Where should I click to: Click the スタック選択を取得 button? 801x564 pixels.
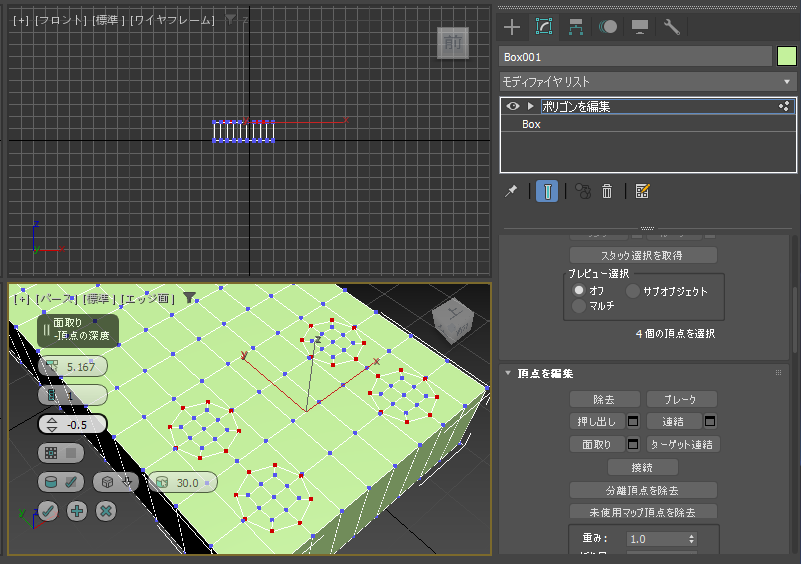tap(643, 255)
